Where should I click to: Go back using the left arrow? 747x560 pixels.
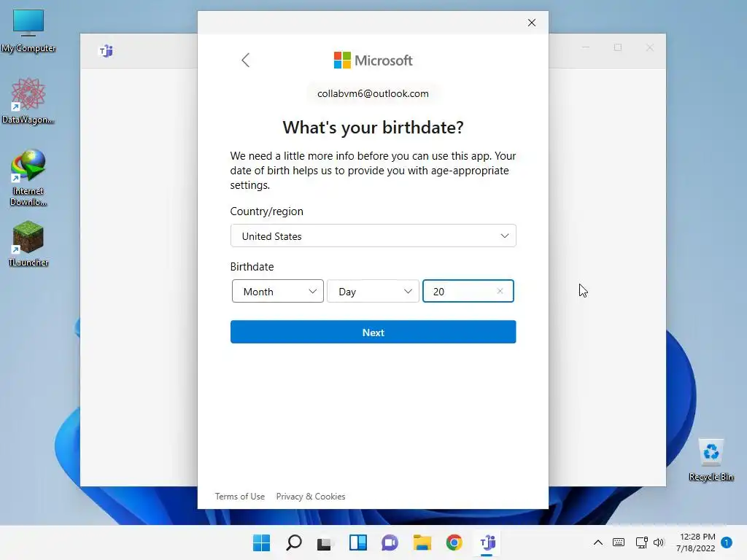(245, 60)
